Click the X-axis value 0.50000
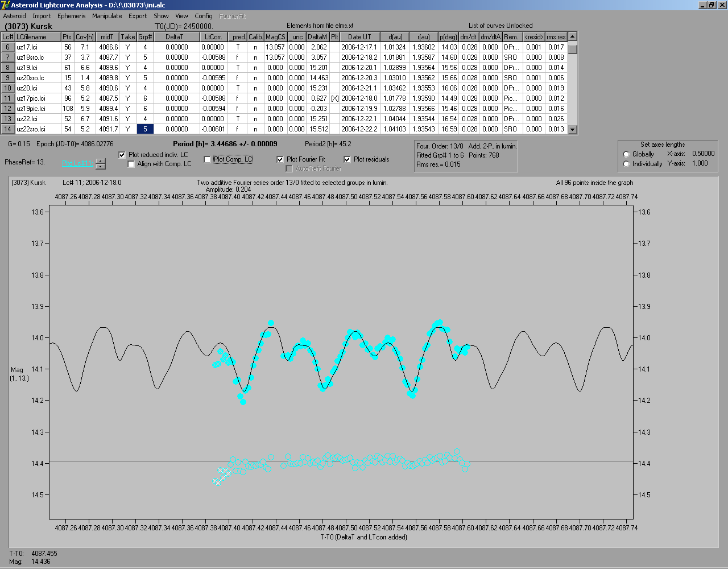The width and height of the screenshot is (728, 569). click(x=704, y=154)
